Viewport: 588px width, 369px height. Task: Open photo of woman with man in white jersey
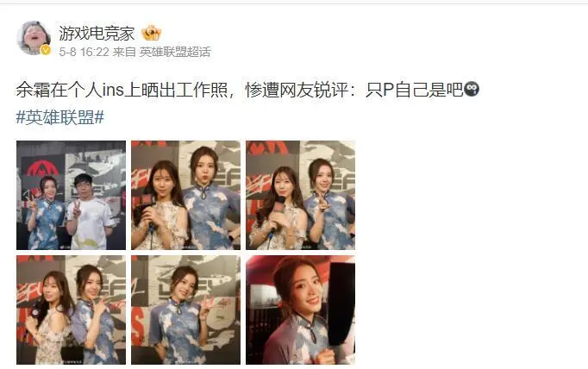tap(72, 195)
